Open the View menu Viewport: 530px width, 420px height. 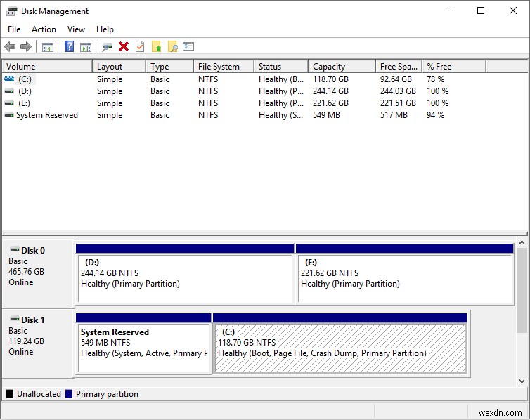(76, 29)
